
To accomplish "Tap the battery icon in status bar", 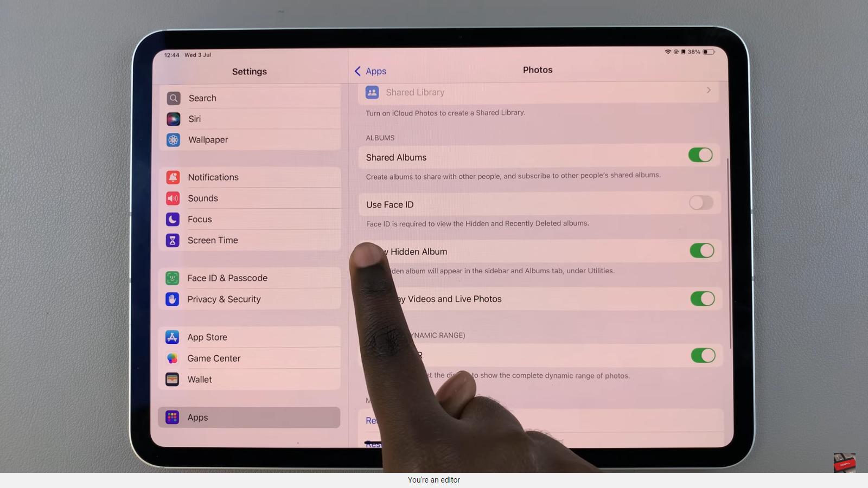I will tap(709, 52).
